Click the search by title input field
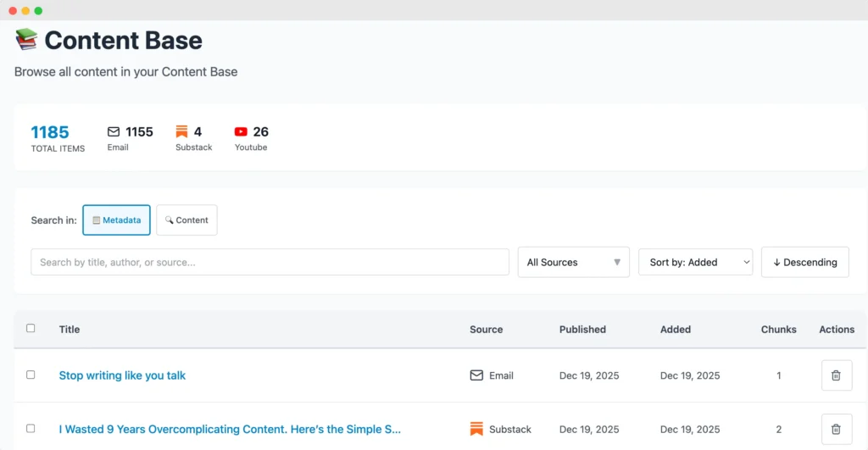 click(x=270, y=262)
